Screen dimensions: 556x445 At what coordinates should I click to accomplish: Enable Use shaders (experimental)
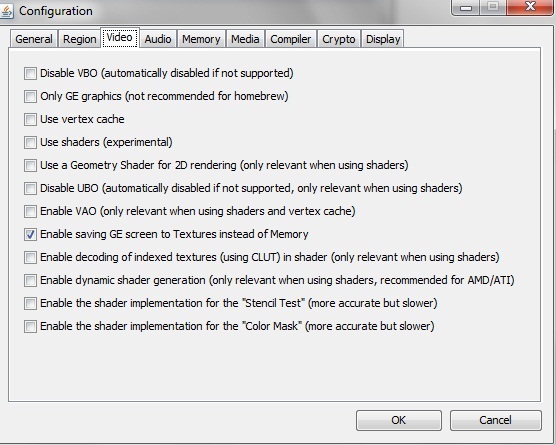(30, 143)
